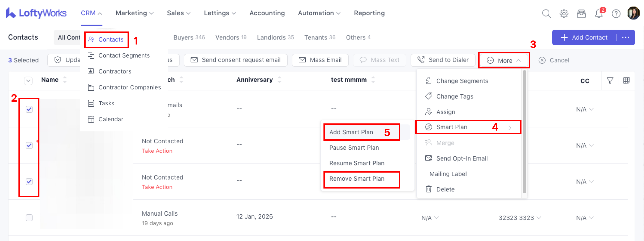Expand the select-all checkbox dropdown arrow
Viewport: 644px width, 241px height.
28,81
